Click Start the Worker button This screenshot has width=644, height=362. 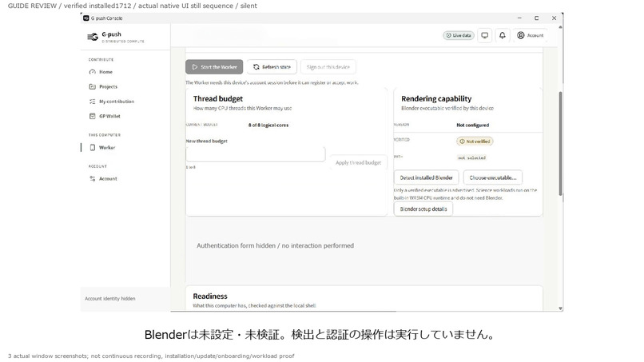214,67
